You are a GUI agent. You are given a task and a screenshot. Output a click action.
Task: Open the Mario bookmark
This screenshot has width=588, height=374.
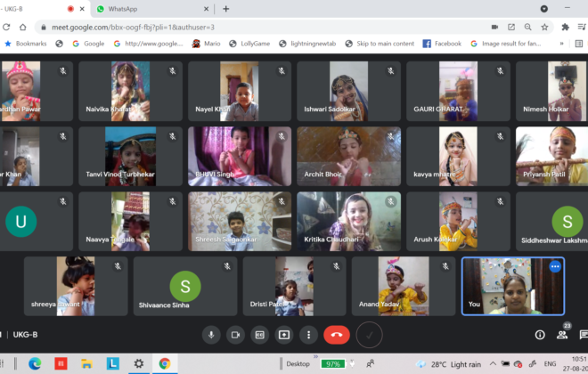pyautogui.click(x=207, y=44)
